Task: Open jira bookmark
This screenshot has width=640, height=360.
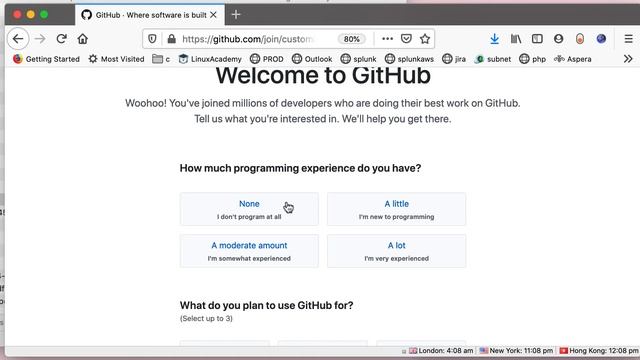Action: point(454,59)
